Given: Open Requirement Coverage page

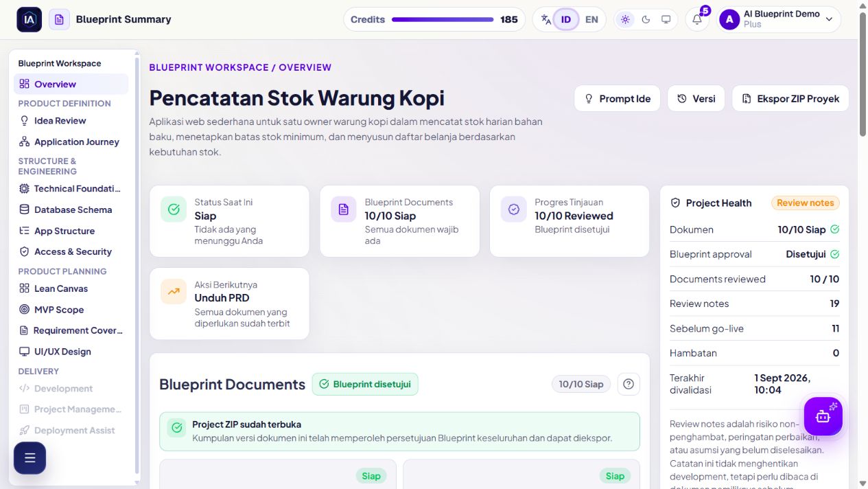Looking at the screenshot, I should (x=71, y=330).
